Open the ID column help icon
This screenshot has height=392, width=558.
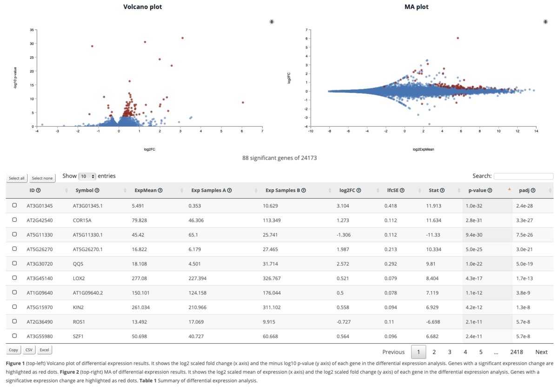39,191
